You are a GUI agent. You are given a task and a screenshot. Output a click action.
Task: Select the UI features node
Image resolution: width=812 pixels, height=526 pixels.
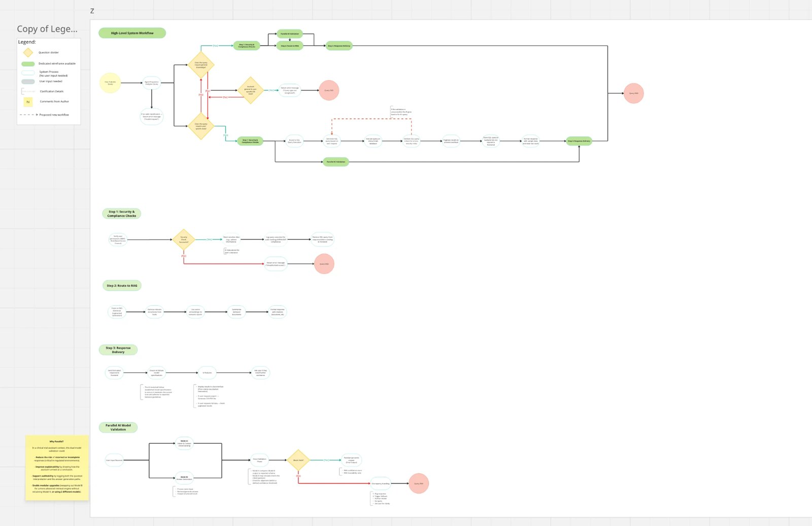click(207, 373)
